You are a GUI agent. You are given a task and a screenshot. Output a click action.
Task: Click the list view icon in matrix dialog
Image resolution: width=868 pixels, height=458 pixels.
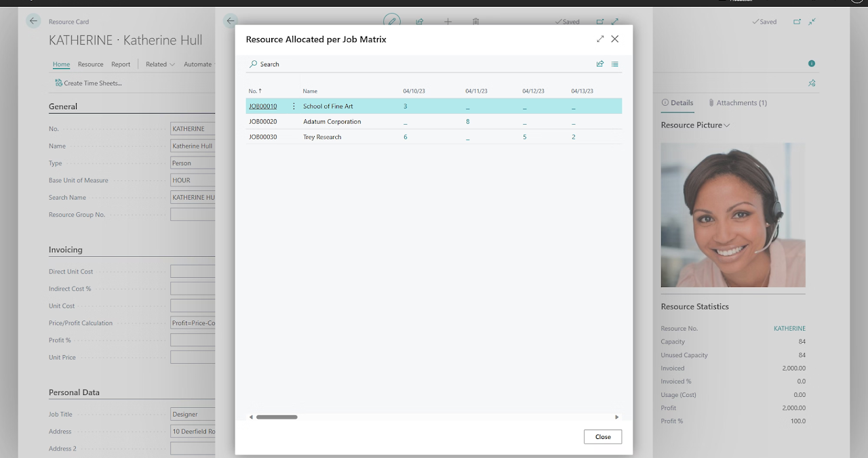click(x=615, y=64)
